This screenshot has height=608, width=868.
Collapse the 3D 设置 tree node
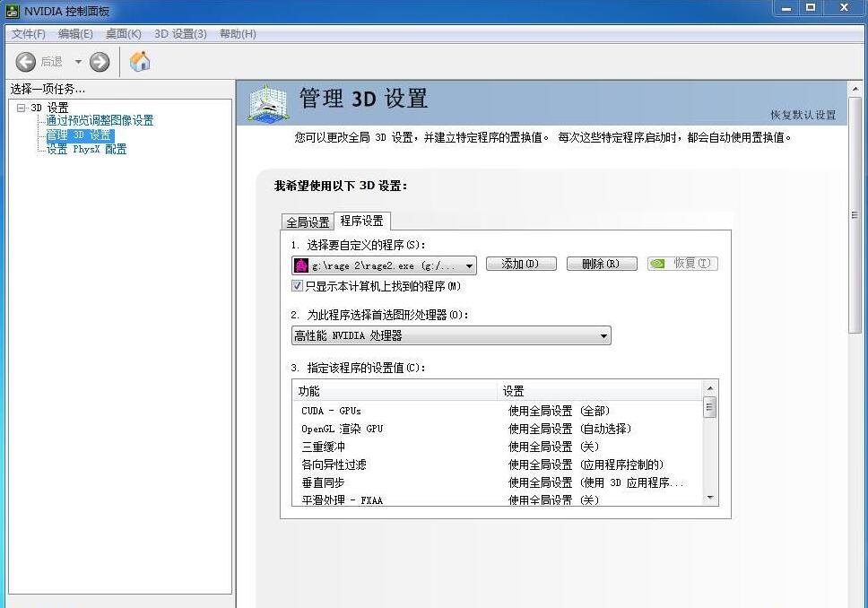21,108
